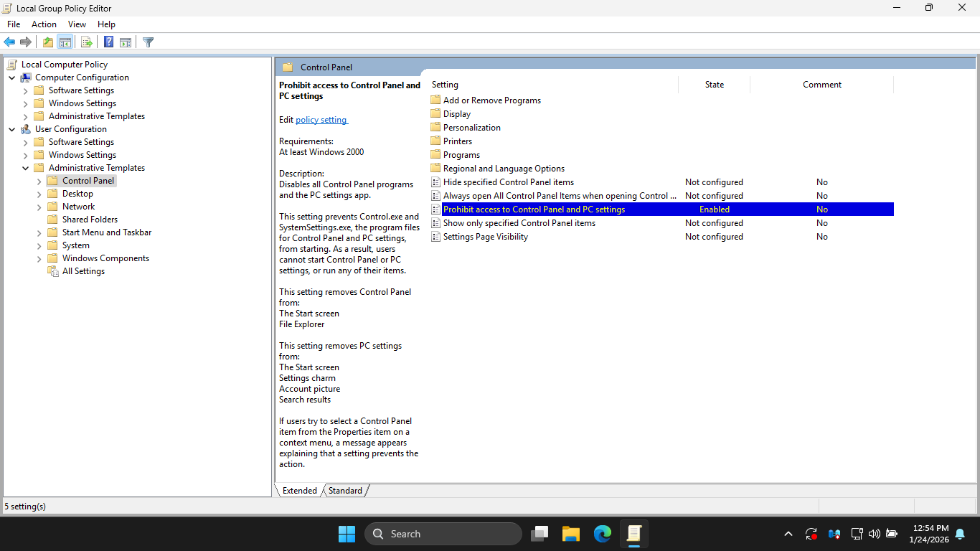This screenshot has width=980, height=551.
Task: Select Settings Page Visibility policy
Action: click(485, 237)
